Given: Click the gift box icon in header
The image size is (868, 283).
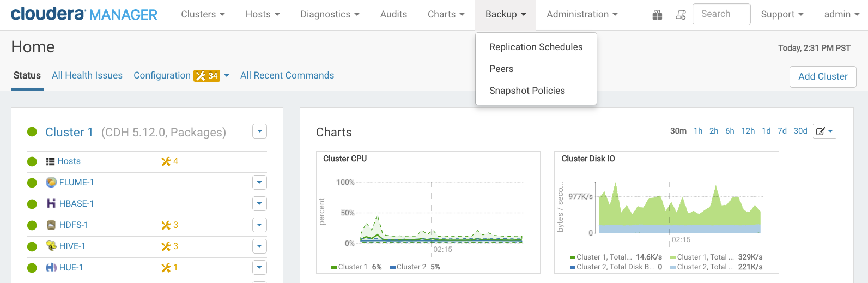Looking at the screenshot, I should (x=657, y=15).
